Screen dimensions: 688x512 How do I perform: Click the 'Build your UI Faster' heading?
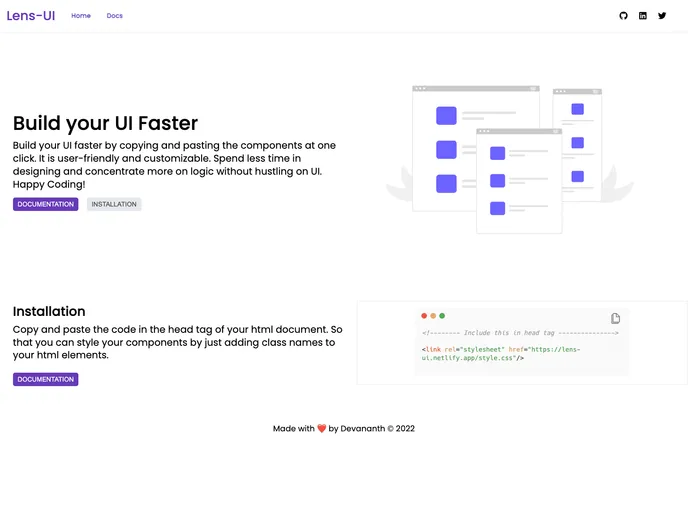click(105, 123)
